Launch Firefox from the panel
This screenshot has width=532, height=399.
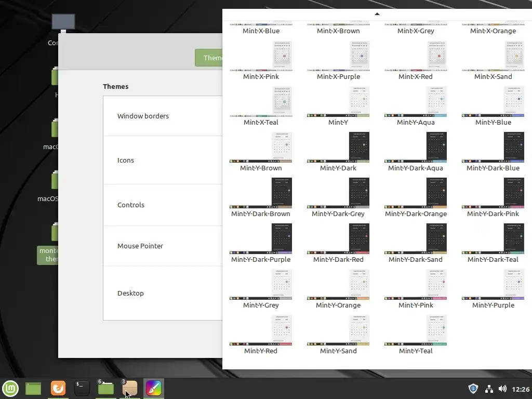click(x=58, y=388)
